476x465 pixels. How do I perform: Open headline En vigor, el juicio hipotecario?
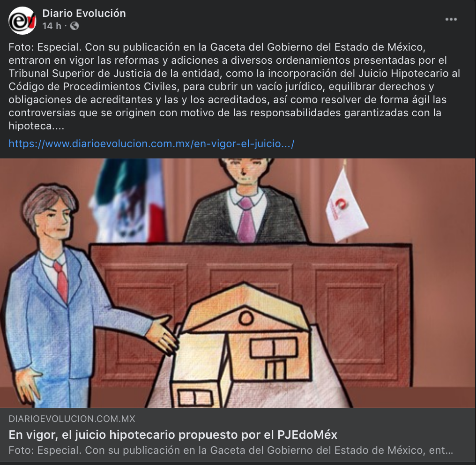tap(173, 435)
